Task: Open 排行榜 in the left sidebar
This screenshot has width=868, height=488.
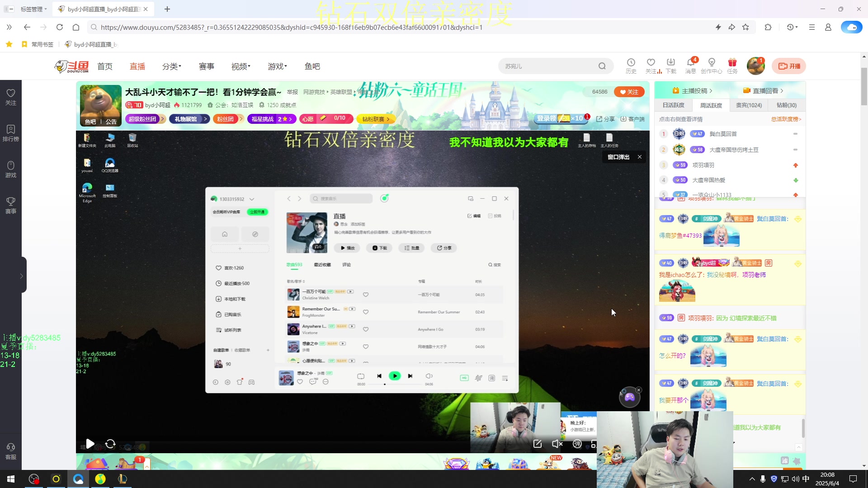Action: tap(11, 133)
